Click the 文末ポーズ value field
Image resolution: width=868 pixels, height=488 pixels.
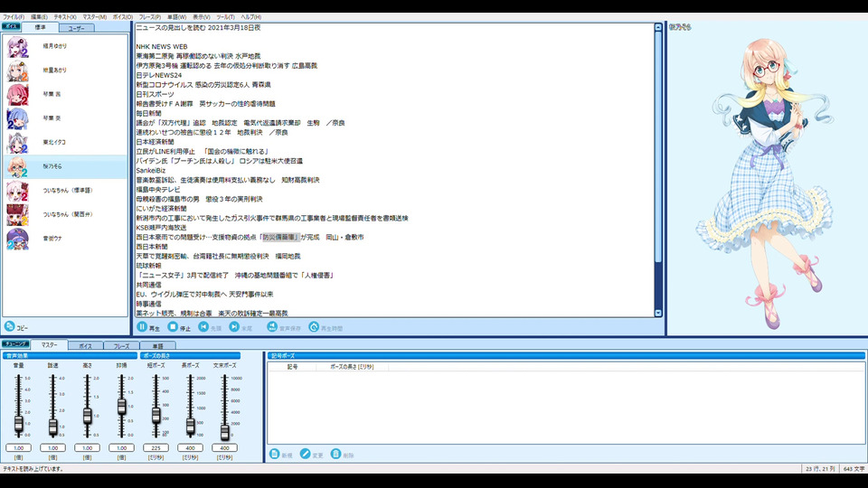224,447
